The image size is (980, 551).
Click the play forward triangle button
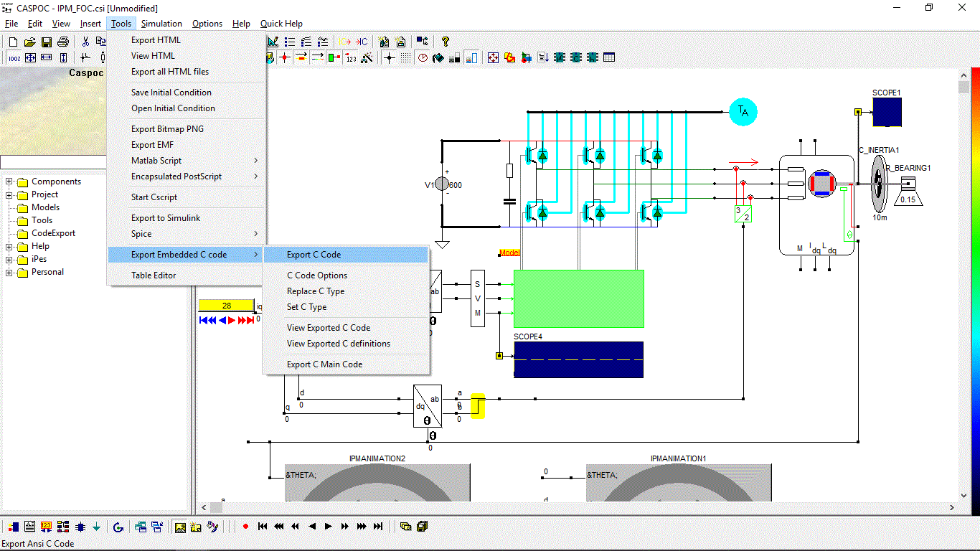pyautogui.click(x=328, y=527)
